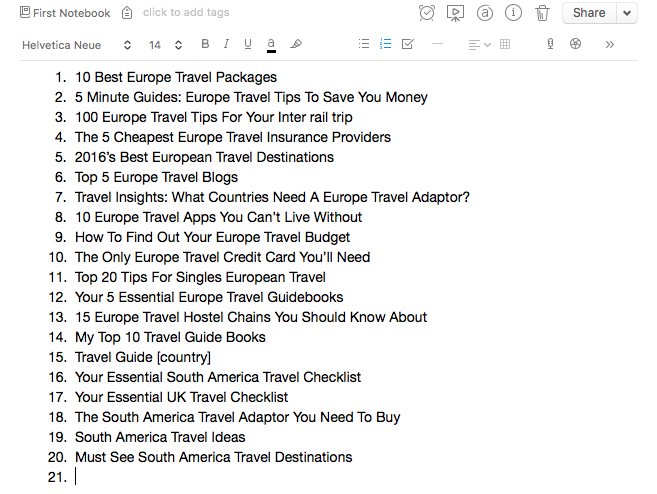Set a reminder with the alarm clock icon
657x494 pixels.
point(427,13)
